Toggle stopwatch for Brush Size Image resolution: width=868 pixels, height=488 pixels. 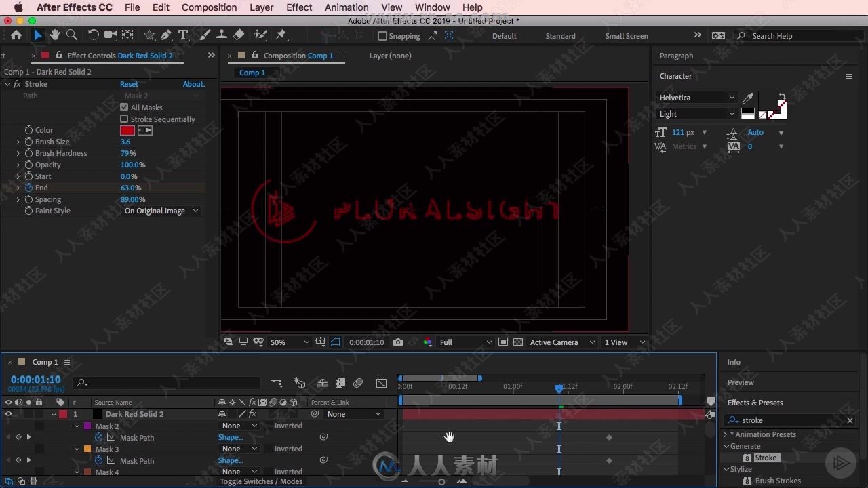(x=28, y=142)
